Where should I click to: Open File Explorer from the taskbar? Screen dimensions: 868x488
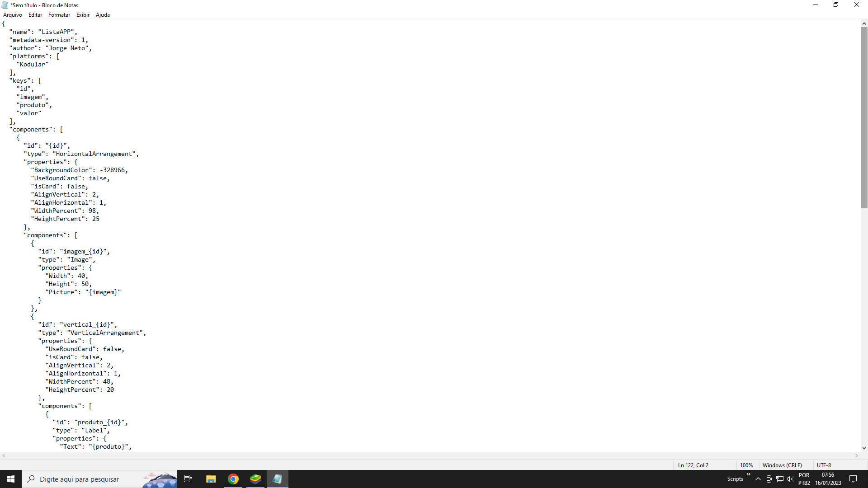(211, 479)
